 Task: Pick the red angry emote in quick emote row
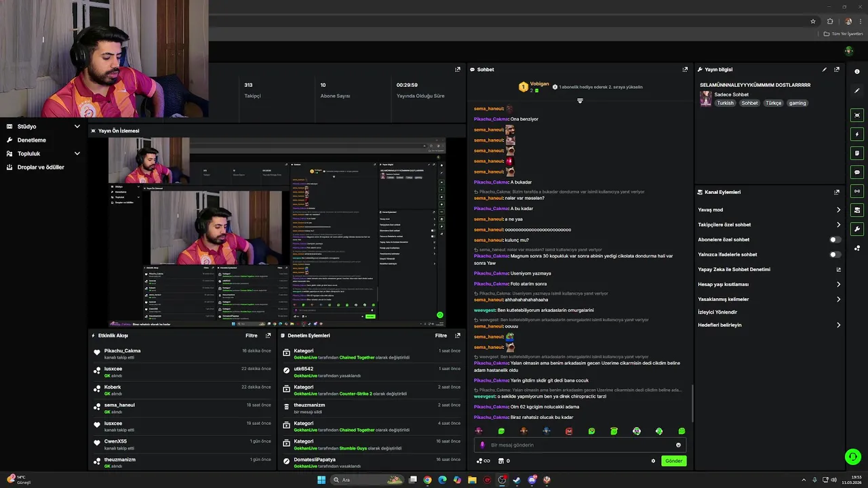pos(569,431)
